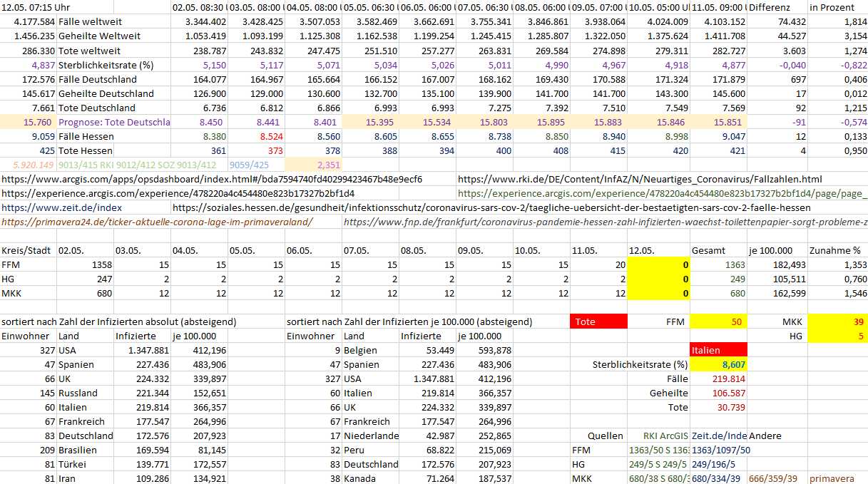Click the 'Geheilte Weltweit' label cell
The width and height of the screenshot is (868, 484).
pos(99,36)
